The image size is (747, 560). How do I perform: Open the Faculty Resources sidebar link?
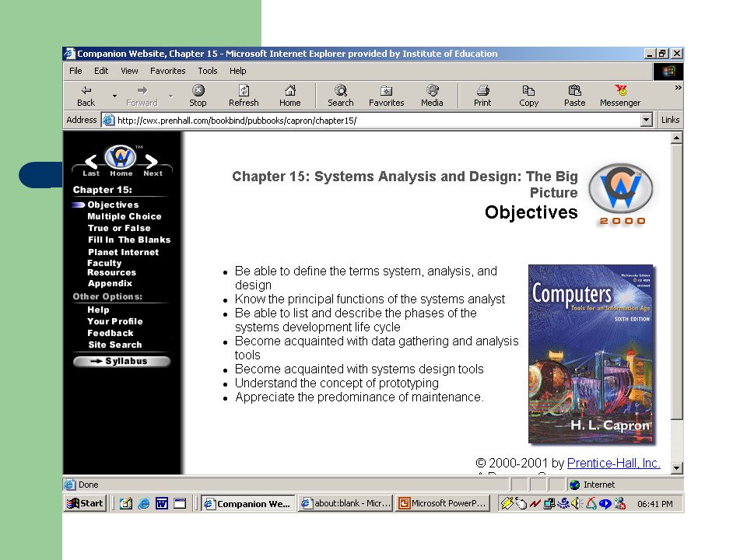[111, 268]
